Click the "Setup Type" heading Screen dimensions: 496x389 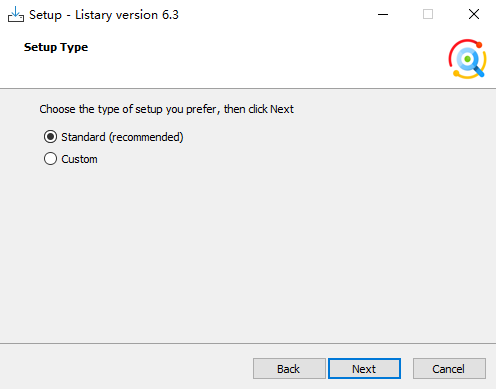[56, 47]
